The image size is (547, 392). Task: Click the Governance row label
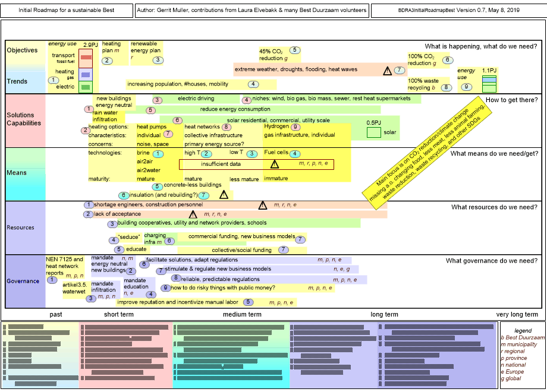23,281
